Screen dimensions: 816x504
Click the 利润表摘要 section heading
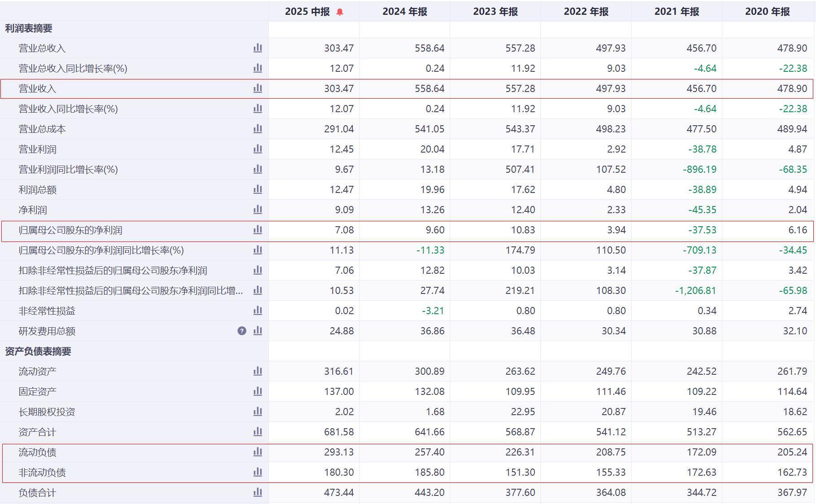tap(29, 28)
